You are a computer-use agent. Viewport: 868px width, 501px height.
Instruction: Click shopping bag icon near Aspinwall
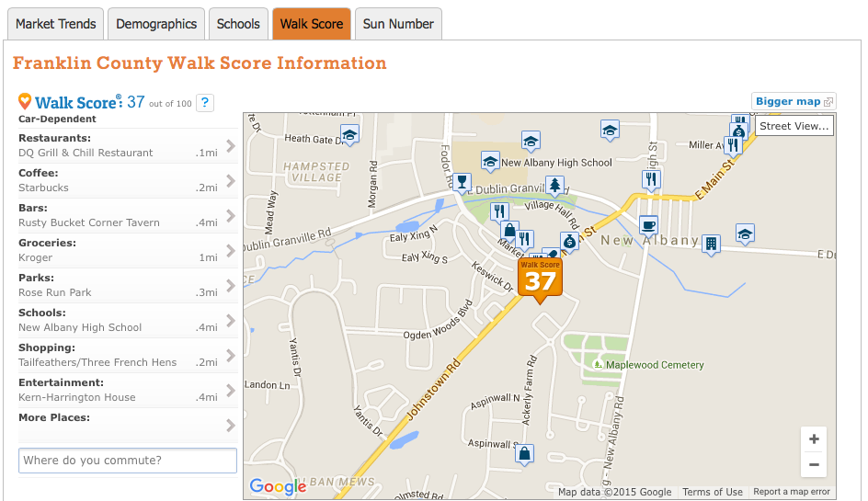pyautogui.click(x=524, y=453)
